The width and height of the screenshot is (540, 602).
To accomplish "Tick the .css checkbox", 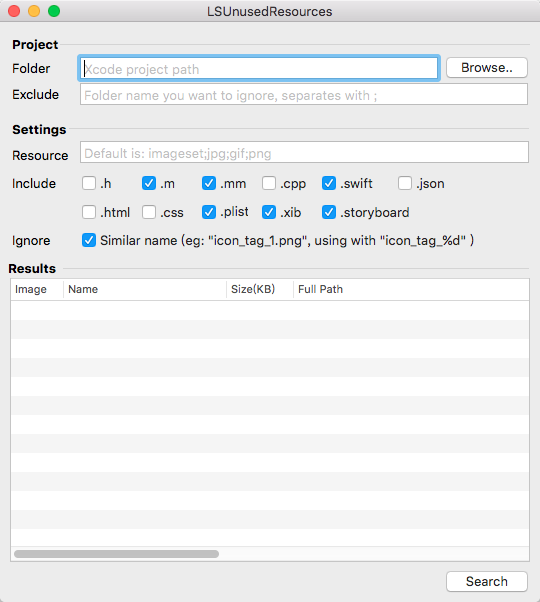I will point(149,212).
